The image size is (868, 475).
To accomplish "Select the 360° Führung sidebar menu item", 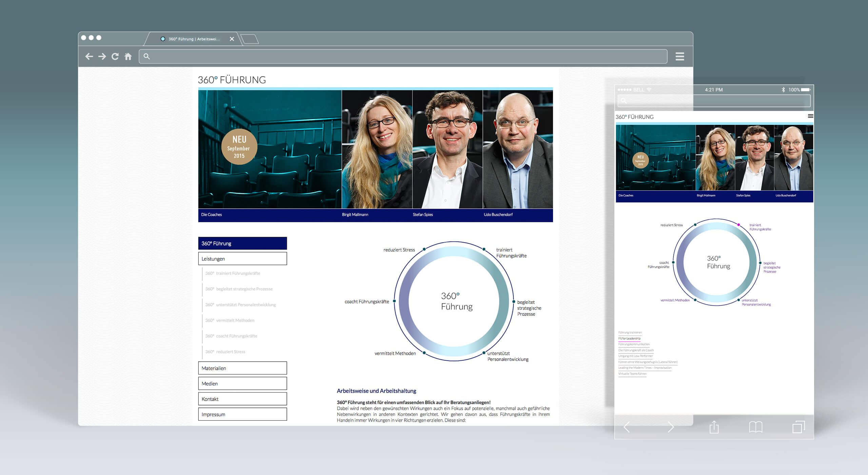I will 242,243.
